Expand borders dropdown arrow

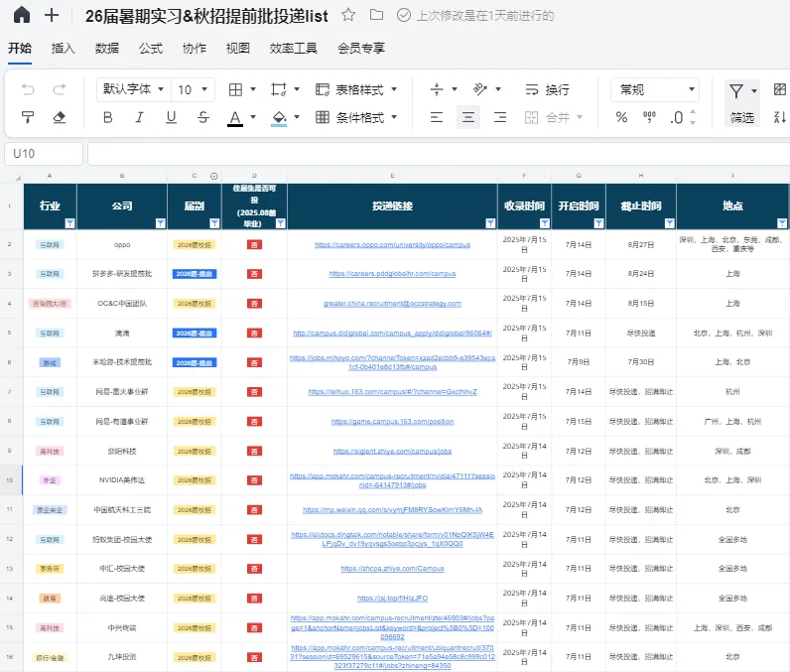coord(253,89)
